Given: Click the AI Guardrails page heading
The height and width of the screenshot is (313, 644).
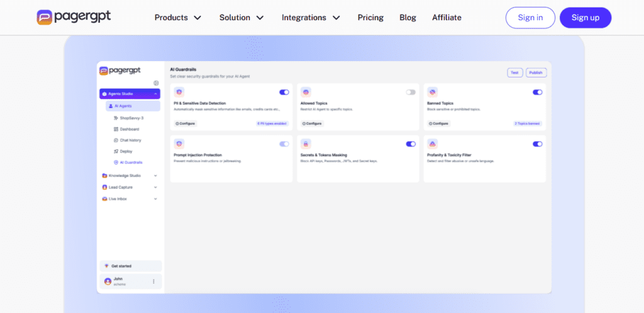Looking at the screenshot, I should pos(183,69).
